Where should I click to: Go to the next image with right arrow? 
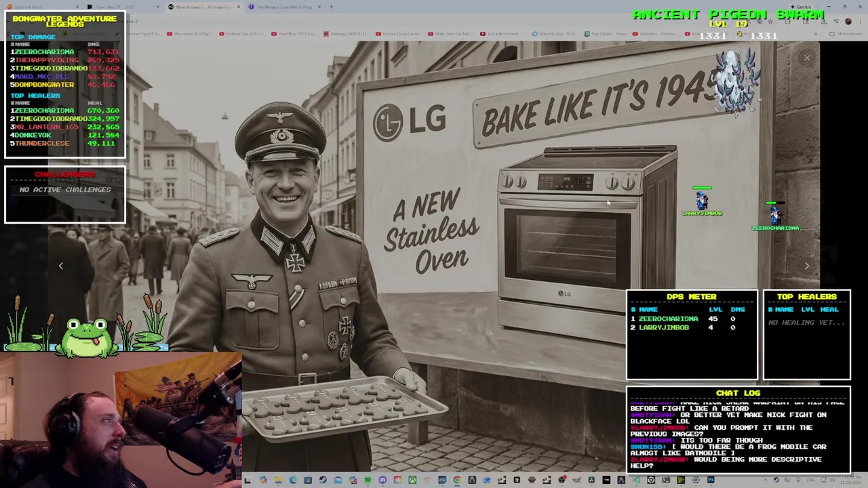point(807,266)
